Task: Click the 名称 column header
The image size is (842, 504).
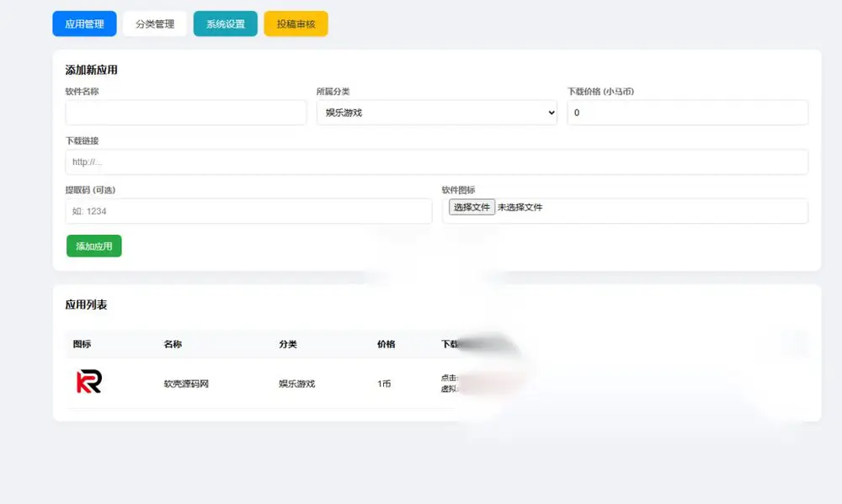Action: click(x=173, y=344)
